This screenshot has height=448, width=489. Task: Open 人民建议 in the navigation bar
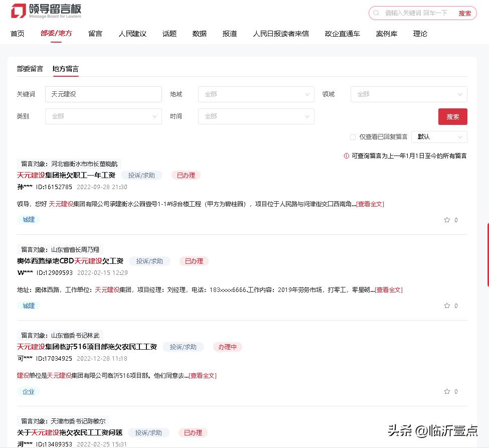point(132,34)
